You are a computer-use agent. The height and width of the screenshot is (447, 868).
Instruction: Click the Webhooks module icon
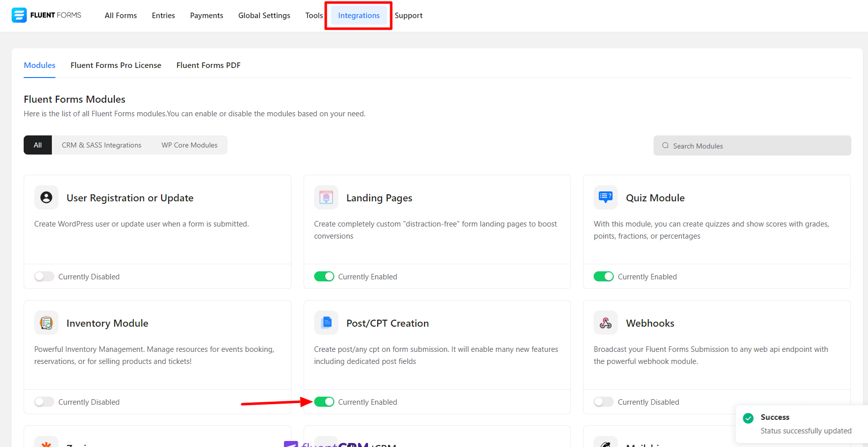[606, 323]
